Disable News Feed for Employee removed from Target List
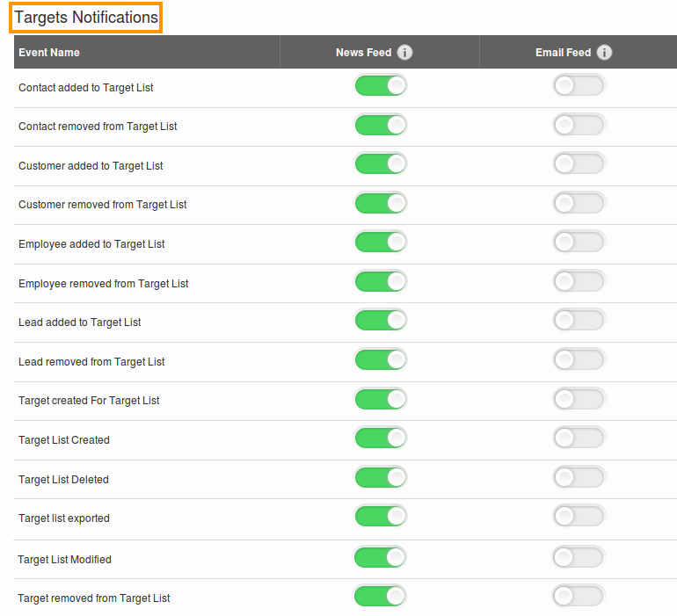 (381, 282)
